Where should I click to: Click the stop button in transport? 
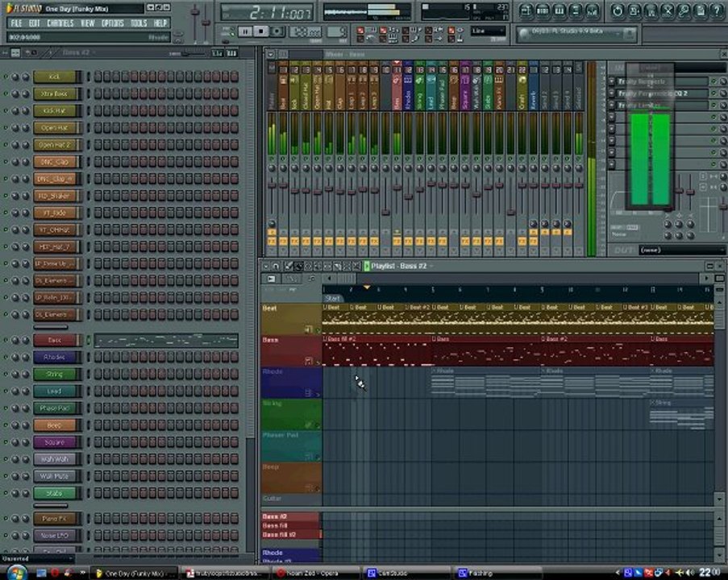pyautogui.click(x=261, y=31)
